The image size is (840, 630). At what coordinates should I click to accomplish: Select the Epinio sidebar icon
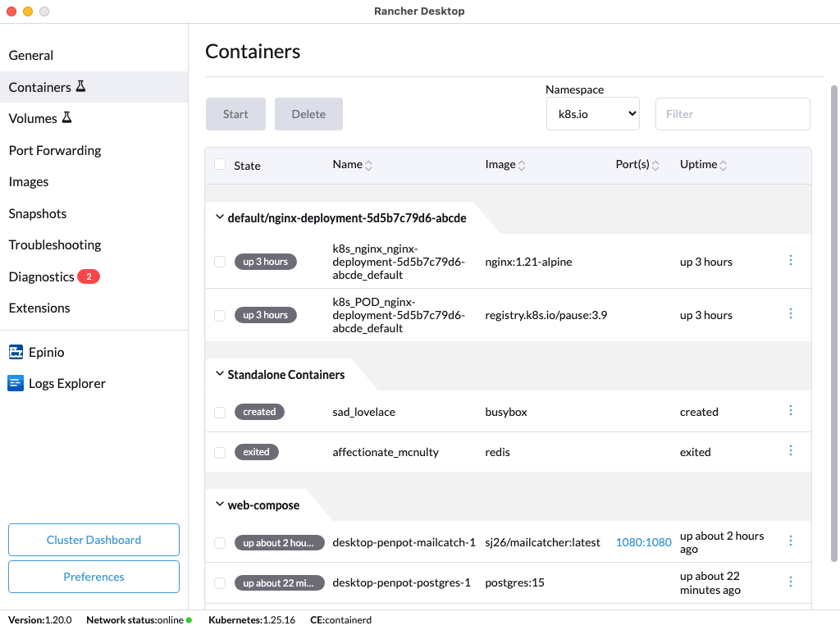point(16,352)
